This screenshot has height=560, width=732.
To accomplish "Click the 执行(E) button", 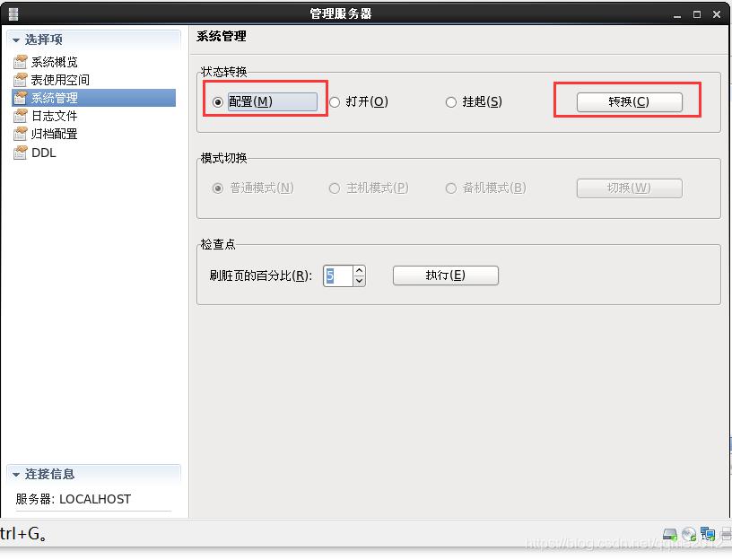I will (x=445, y=276).
